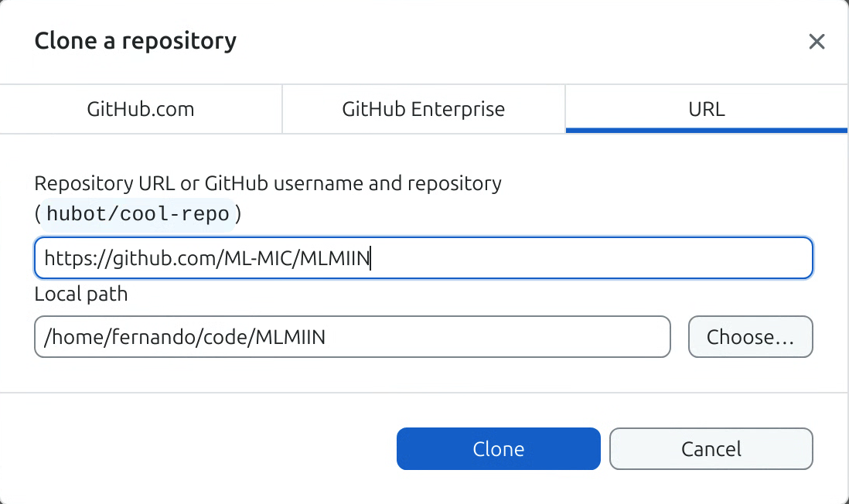Click the hubot/cool-repo example text
849x504 pixels.
(138, 214)
